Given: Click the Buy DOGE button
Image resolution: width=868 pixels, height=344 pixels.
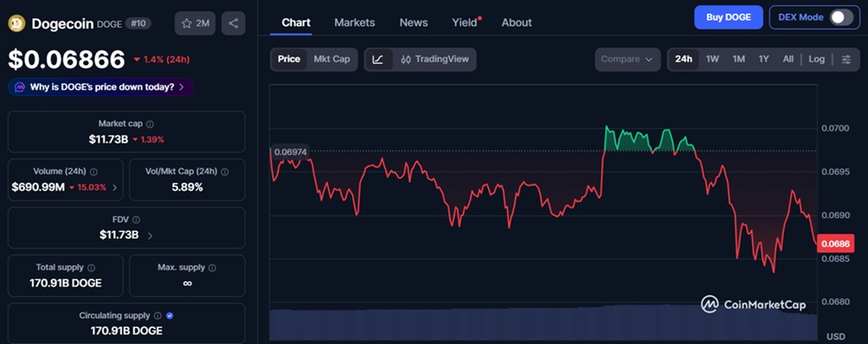Looking at the screenshot, I should 728,17.
